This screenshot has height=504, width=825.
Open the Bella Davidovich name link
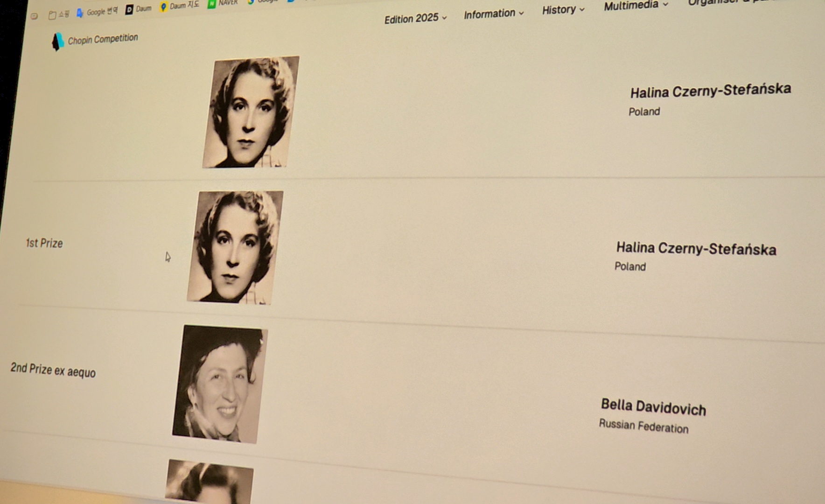653,406
